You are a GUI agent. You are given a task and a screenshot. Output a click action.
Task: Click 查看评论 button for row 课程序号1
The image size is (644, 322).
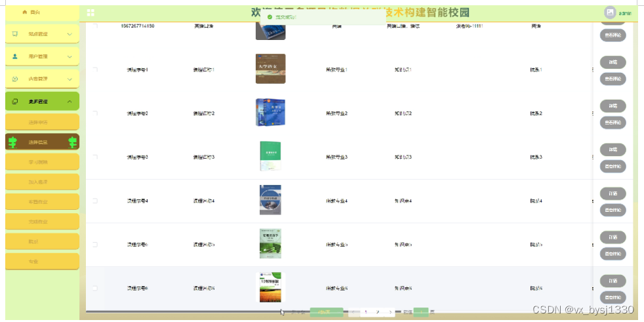tap(613, 79)
